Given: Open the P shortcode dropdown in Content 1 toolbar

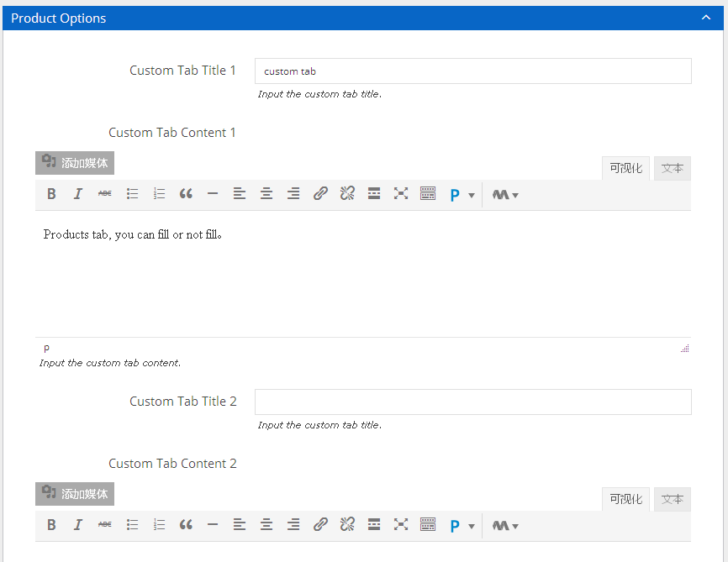Looking at the screenshot, I should (462, 195).
